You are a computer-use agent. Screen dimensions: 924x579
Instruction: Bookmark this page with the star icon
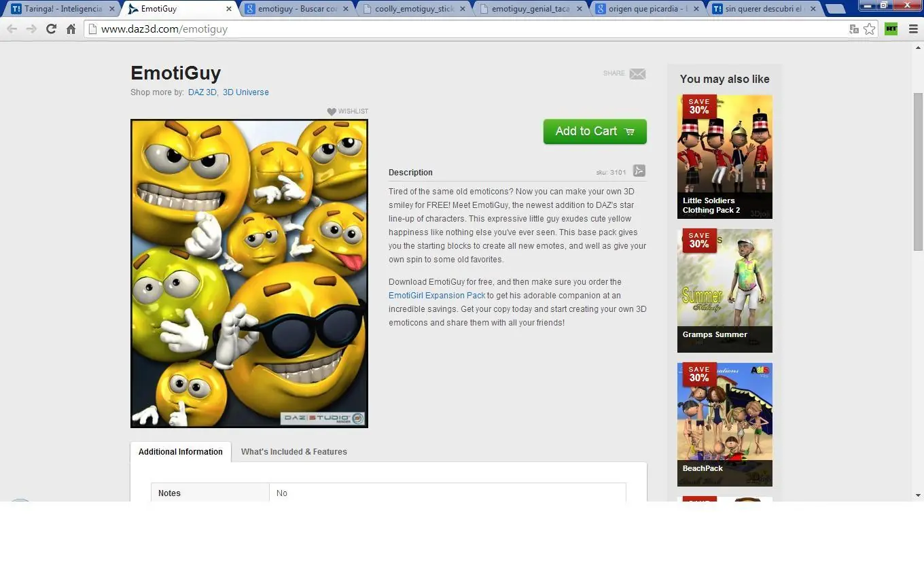click(869, 29)
